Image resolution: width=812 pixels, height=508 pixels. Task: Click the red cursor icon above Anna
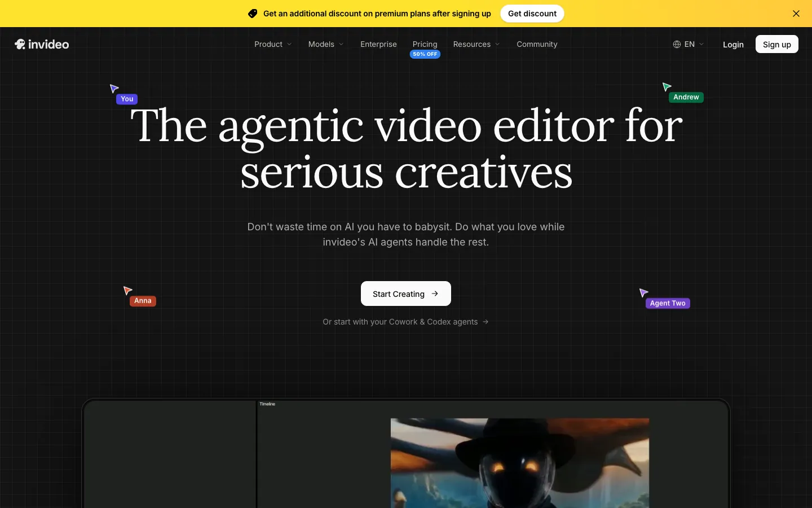[x=127, y=290]
